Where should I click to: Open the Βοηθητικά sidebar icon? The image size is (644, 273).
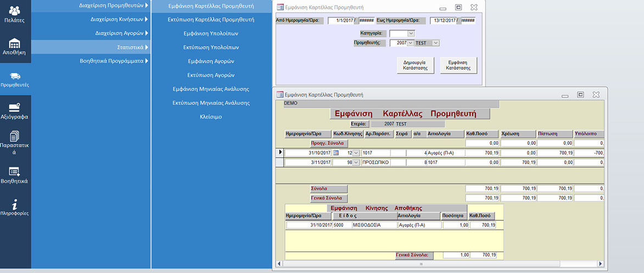pos(15,175)
